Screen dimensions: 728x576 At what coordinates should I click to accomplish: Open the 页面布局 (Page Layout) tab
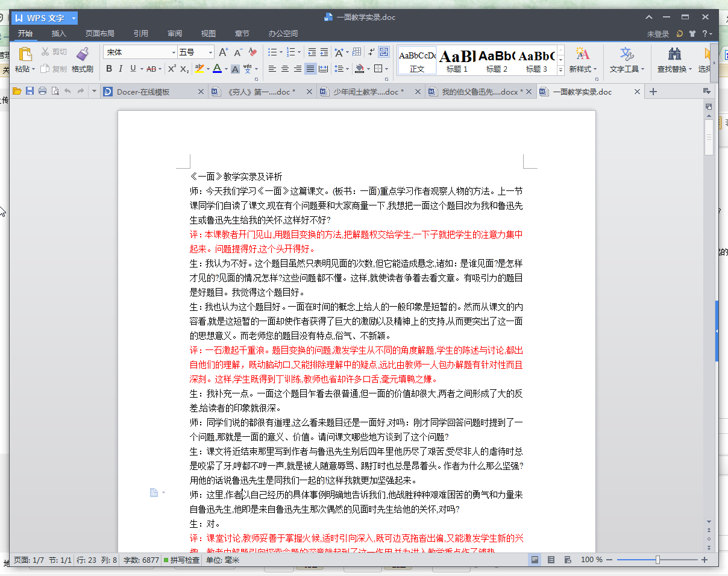(x=99, y=34)
